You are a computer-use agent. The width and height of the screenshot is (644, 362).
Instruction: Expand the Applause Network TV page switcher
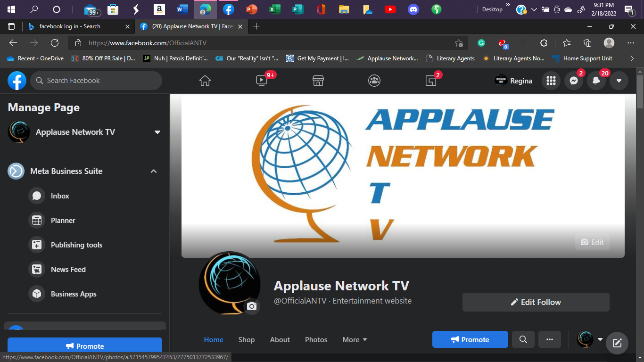coord(157,132)
